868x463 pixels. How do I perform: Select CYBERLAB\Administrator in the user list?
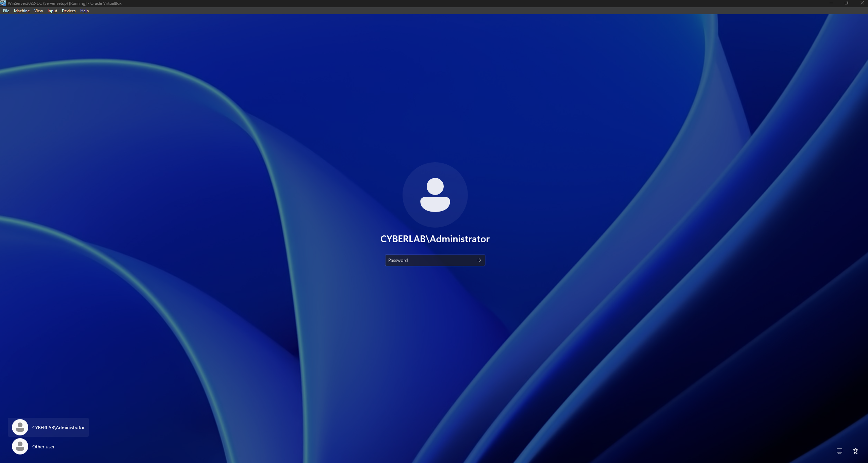click(48, 427)
